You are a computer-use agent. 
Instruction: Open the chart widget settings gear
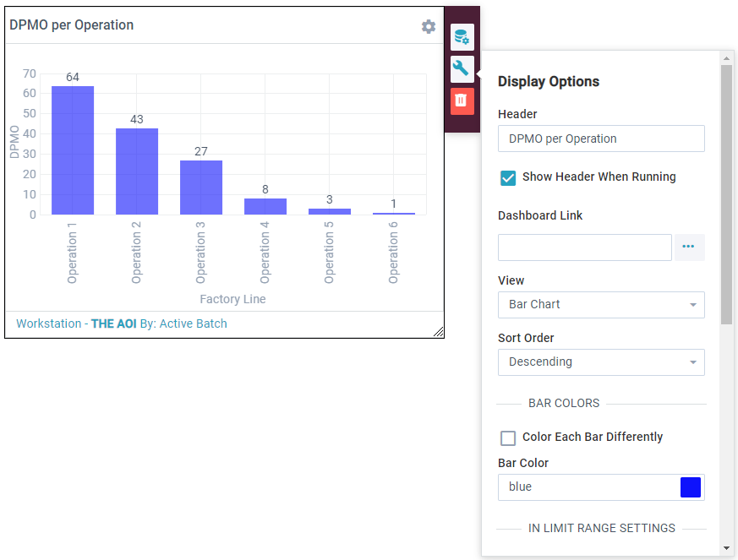tap(429, 26)
